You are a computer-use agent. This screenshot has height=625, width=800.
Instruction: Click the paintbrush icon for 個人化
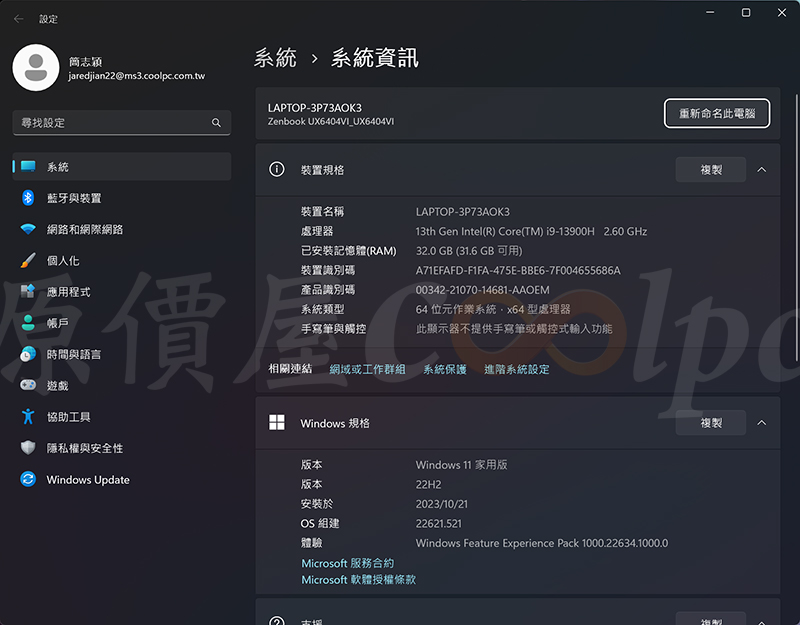(28, 260)
